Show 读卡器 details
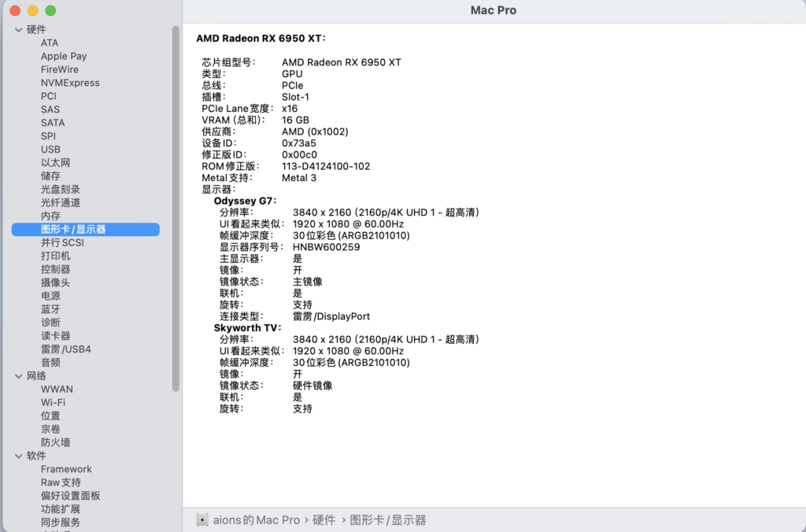Image resolution: width=806 pixels, height=532 pixels. click(56, 336)
